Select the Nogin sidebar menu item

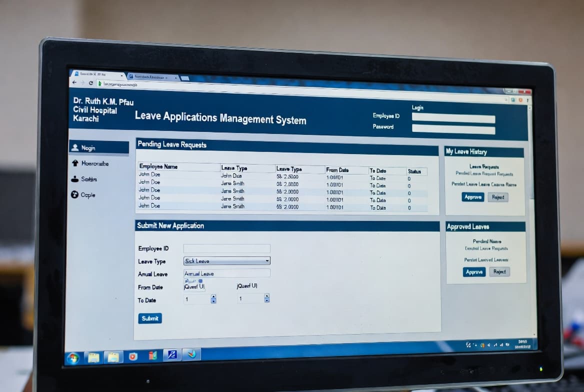click(x=99, y=147)
